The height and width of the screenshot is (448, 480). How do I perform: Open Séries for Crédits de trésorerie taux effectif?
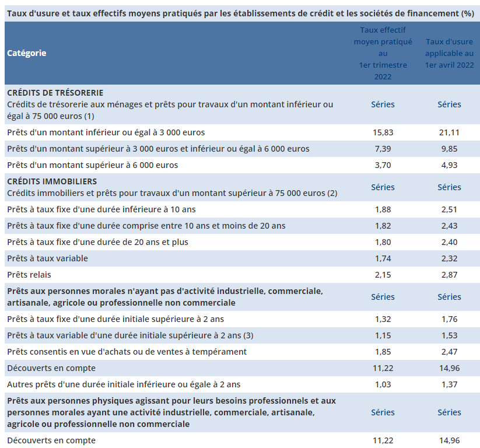pos(383,104)
